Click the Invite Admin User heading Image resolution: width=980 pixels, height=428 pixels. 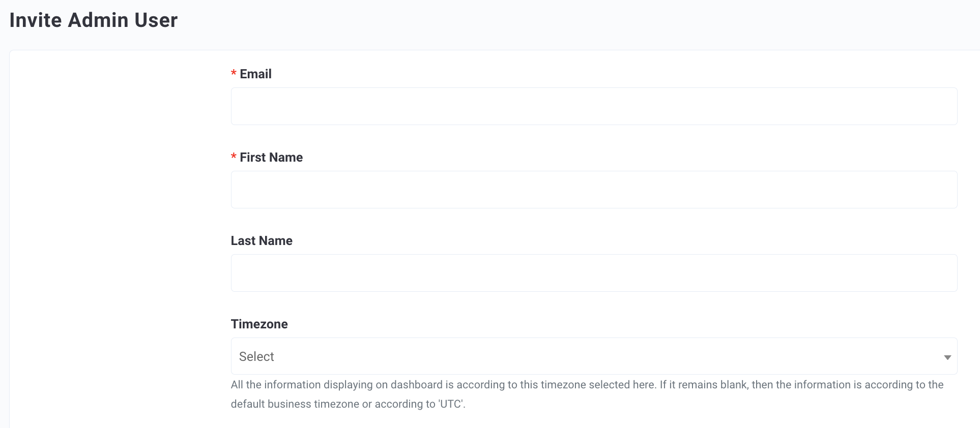(x=94, y=20)
